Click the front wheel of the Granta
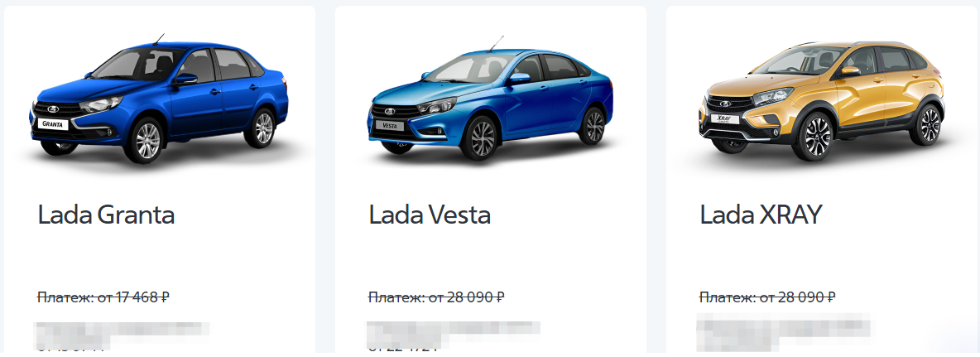 coord(147,140)
